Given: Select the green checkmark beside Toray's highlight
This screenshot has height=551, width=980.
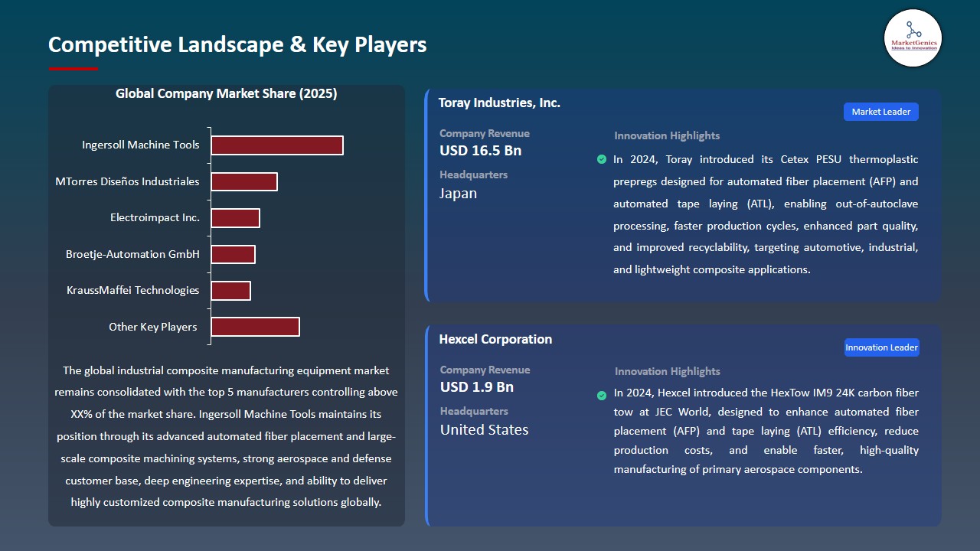Looking at the screenshot, I should [x=602, y=159].
